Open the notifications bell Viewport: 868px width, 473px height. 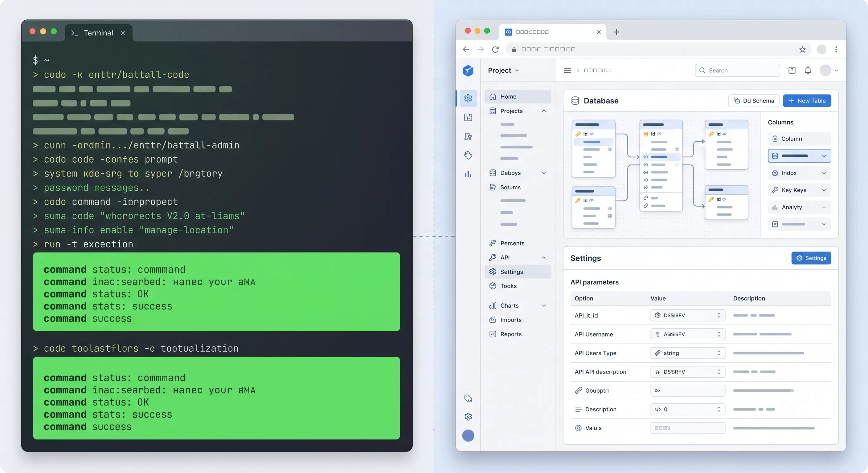click(x=808, y=70)
